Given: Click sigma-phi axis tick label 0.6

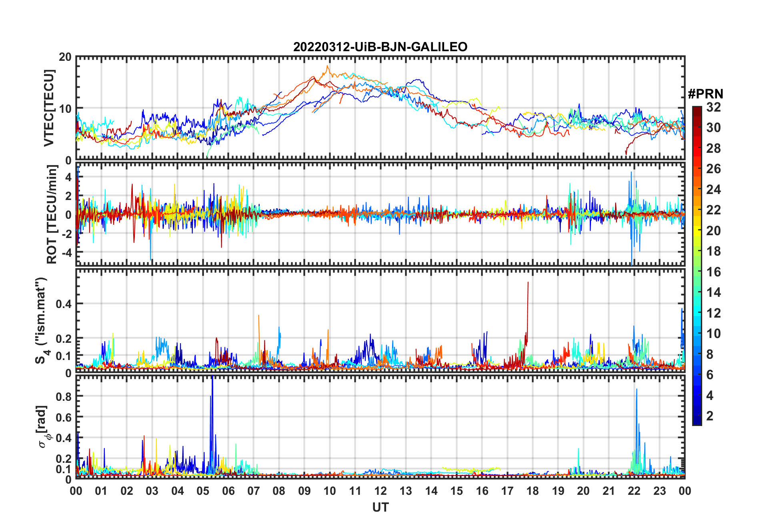Looking at the screenshot, I should (x=64, y=417).
